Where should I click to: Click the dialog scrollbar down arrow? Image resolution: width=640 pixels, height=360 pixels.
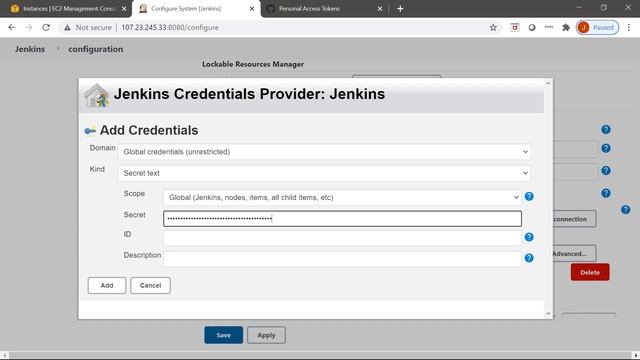point(548,314)
